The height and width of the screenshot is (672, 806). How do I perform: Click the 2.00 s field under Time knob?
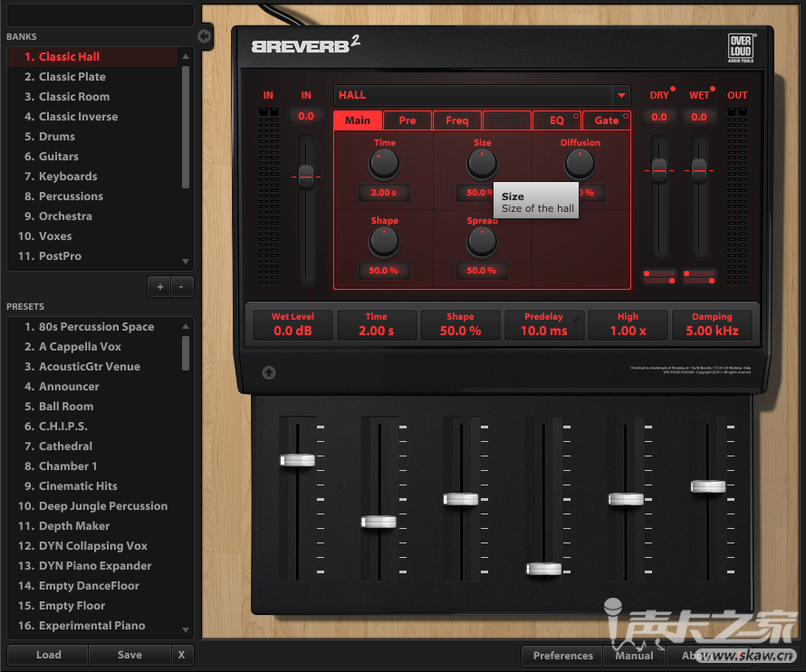pos(384,193)
